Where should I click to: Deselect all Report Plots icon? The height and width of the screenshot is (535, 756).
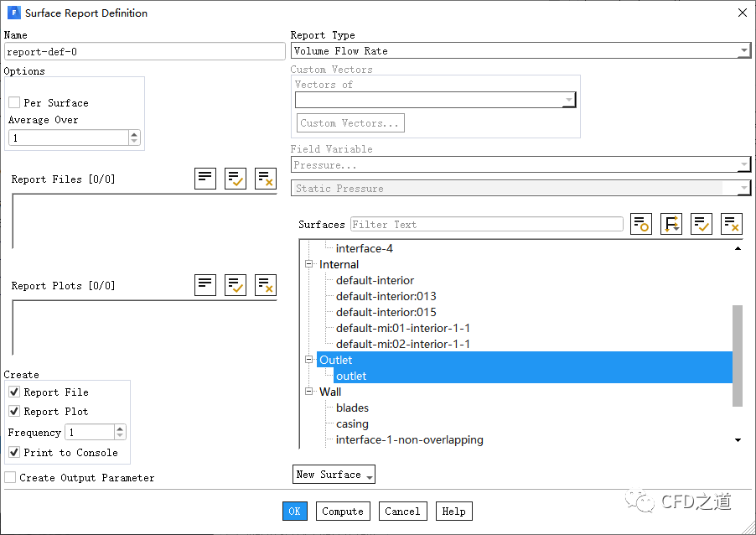point(266,284)
